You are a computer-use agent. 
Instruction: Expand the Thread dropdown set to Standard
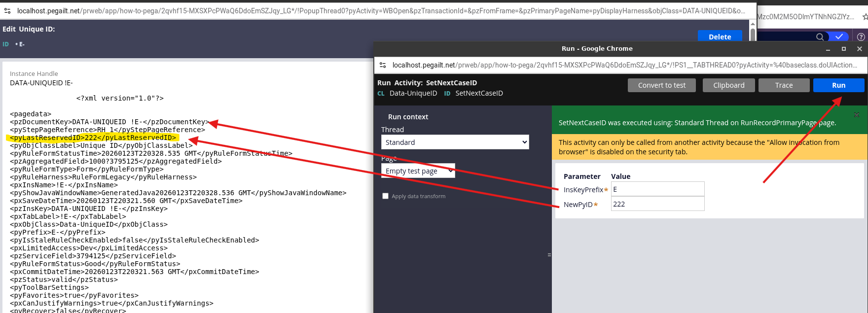455,142
